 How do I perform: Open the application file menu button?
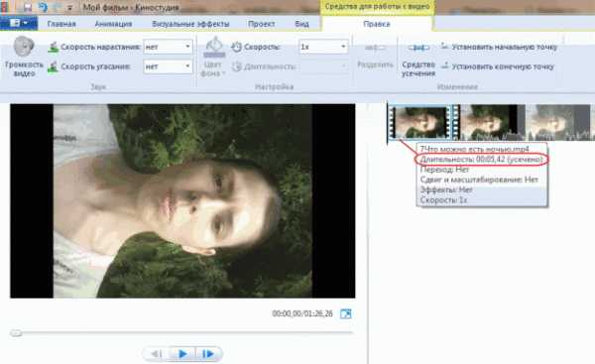18,23
